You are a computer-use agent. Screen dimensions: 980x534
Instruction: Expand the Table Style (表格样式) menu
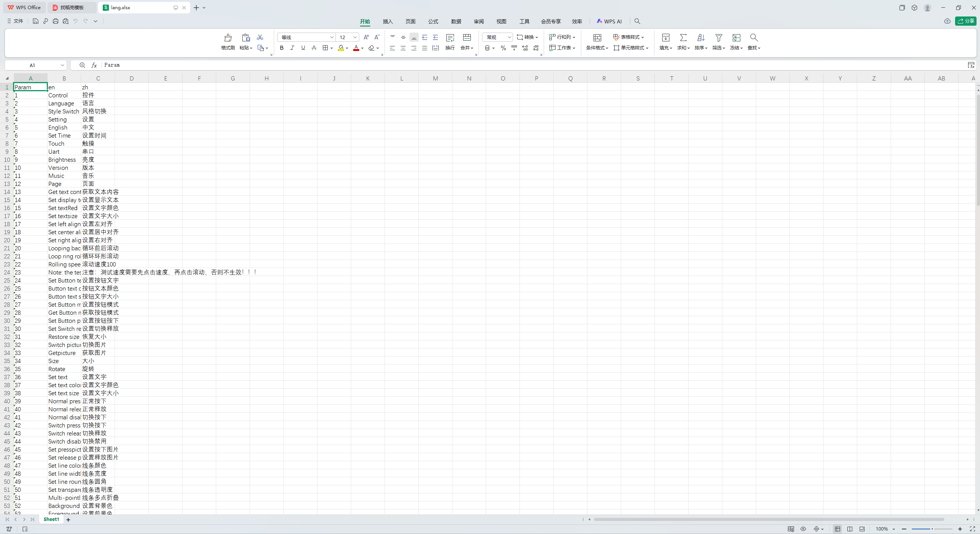(x=629, y=37)
